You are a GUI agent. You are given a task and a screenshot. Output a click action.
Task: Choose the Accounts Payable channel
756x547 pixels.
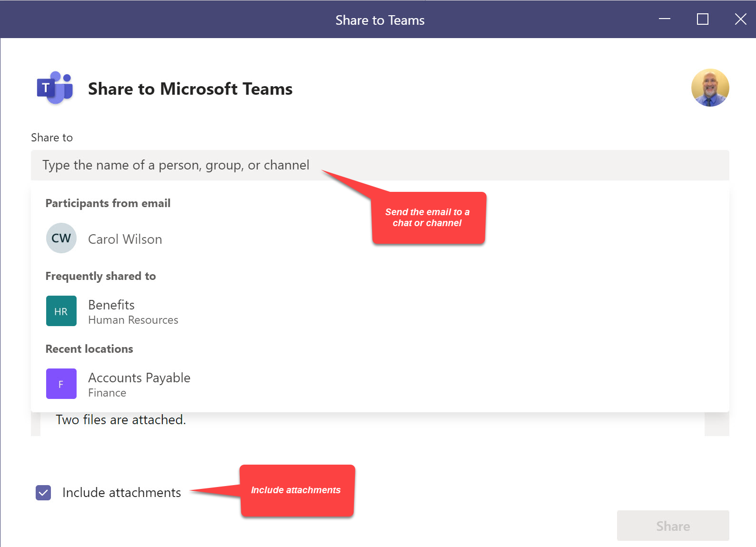click(x=380, y=384)
